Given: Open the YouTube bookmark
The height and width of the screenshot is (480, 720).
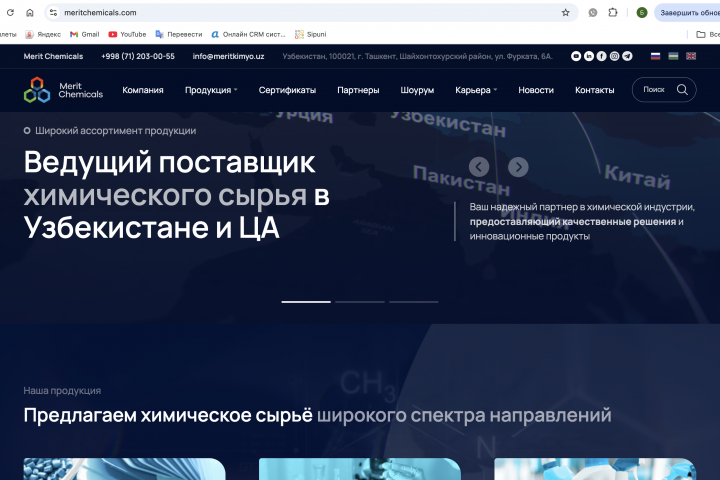Looking at the screenshot, I should click(x=127, y=34).
